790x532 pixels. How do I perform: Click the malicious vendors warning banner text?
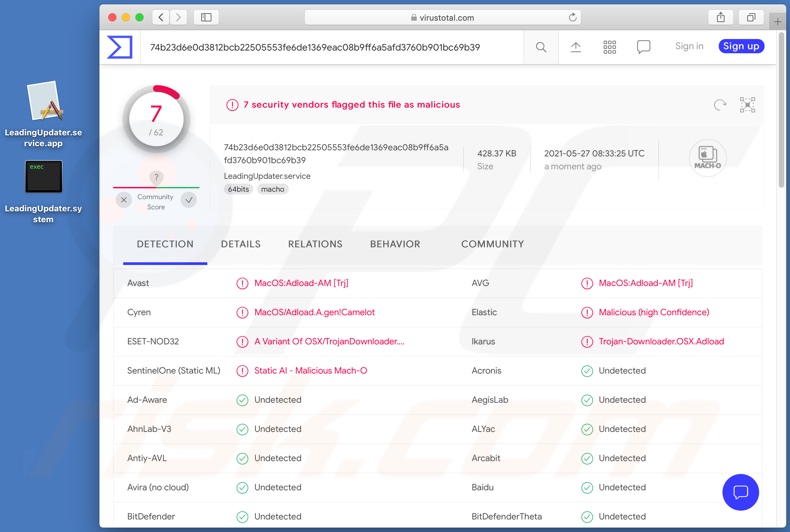(352, 105)
